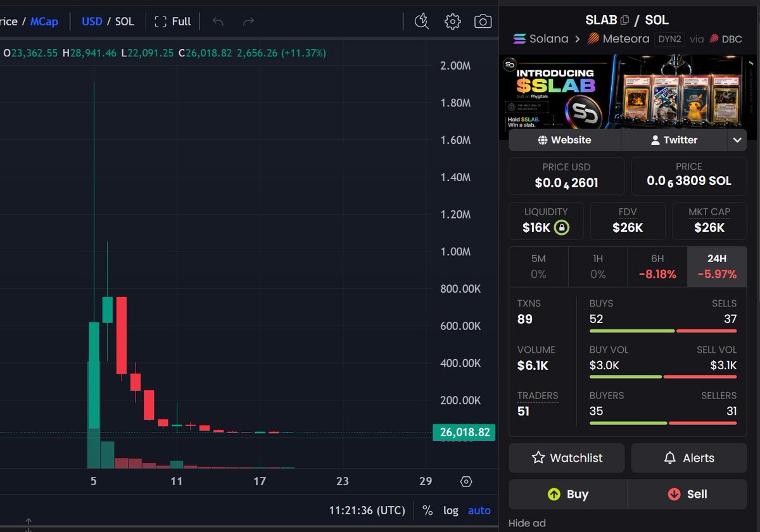Click the bell icon in Alerts button
The width and height of the screenshot is (760, 532).
coord(670,458)
